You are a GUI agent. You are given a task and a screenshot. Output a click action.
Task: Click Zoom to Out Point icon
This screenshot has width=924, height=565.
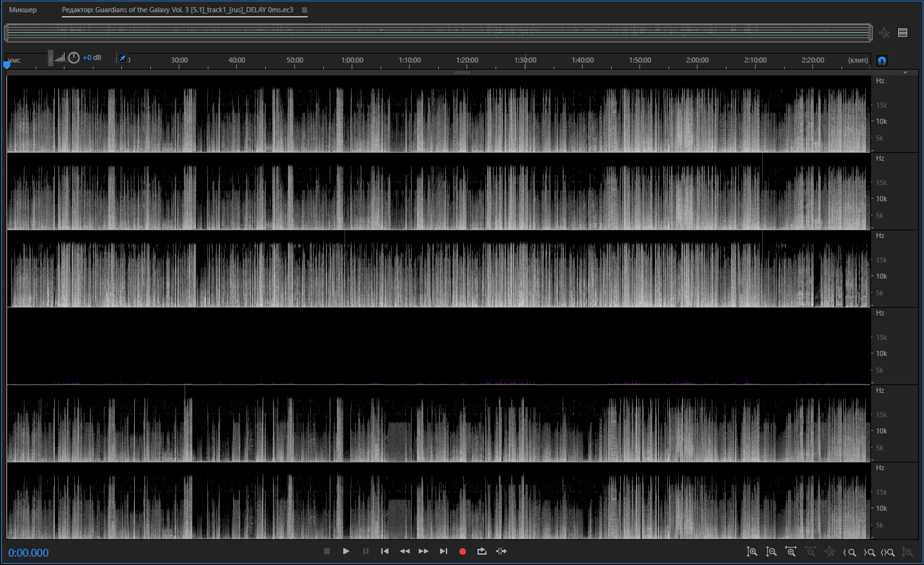click(x=869, y=552)
